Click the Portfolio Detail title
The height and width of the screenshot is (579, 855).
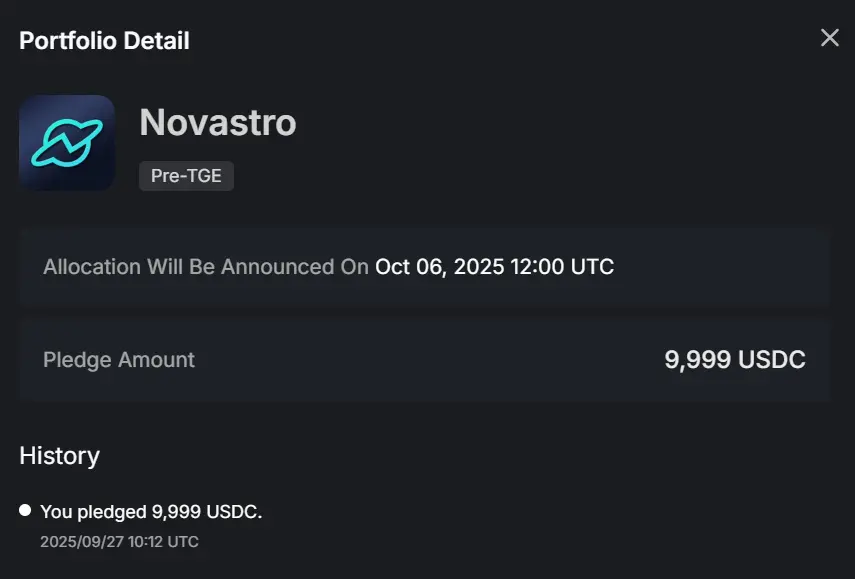click(104, 41)
